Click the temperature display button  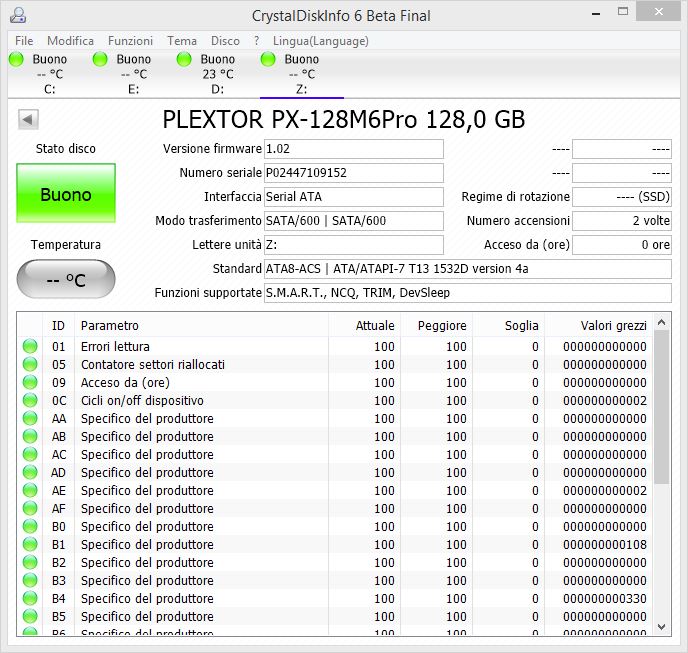pos(66,280)
